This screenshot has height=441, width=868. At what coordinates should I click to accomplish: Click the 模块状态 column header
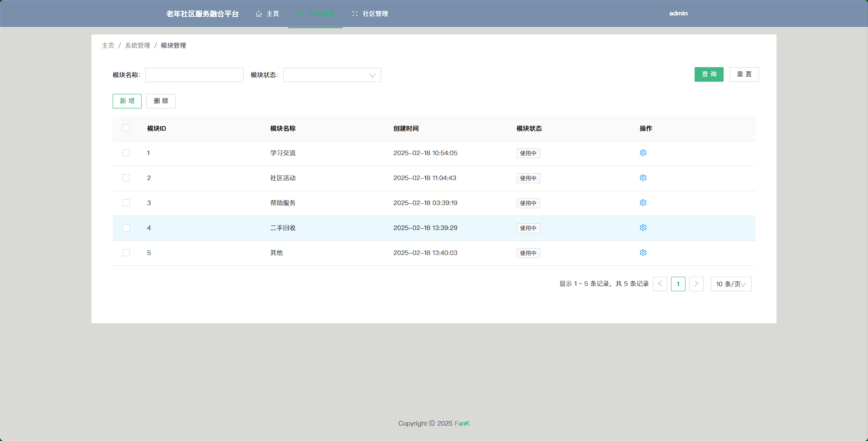[529, 128]
